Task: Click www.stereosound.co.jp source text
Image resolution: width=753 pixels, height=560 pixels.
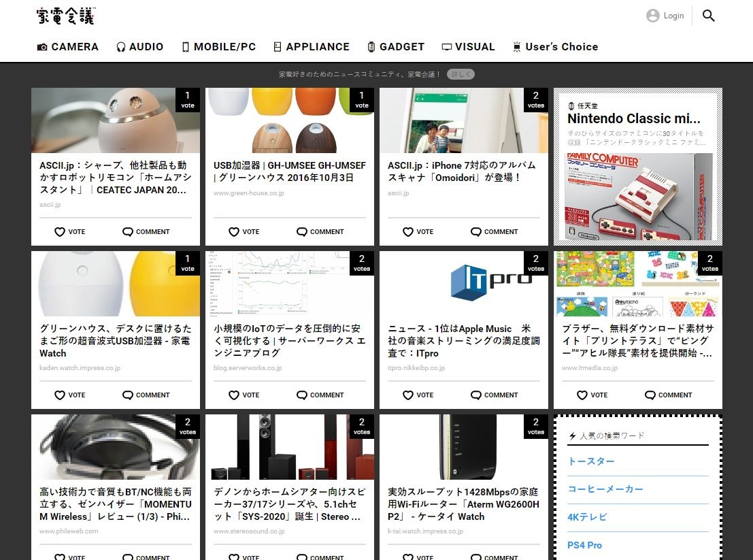Action: pos(249,531)
